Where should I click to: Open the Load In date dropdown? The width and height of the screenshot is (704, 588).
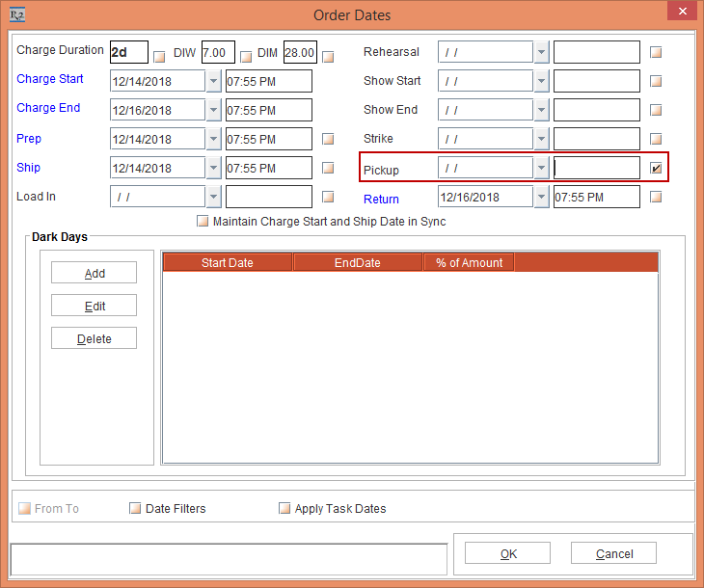pyautogui.click(x=213, y=198)
